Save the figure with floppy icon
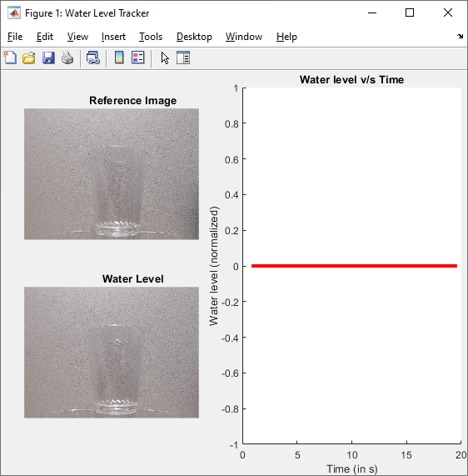Image resolution: width=468 pixels, height=476 pixels. tap(48, 58)
